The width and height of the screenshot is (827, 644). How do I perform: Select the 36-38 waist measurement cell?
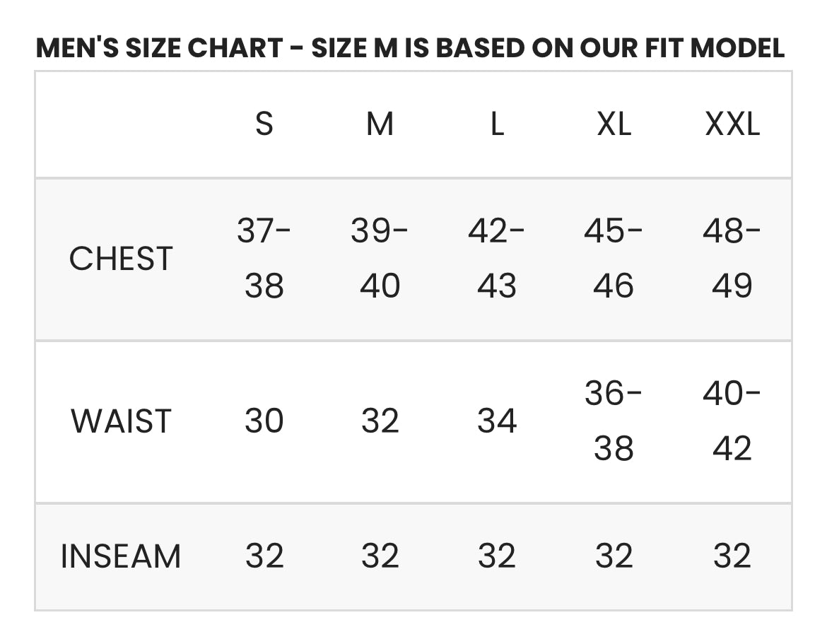[x=614, y=421]
